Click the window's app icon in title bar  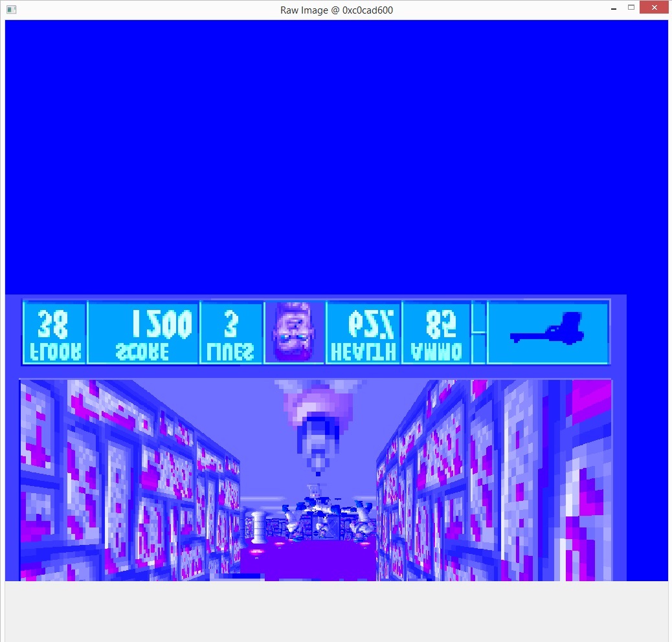coord(12,10)
